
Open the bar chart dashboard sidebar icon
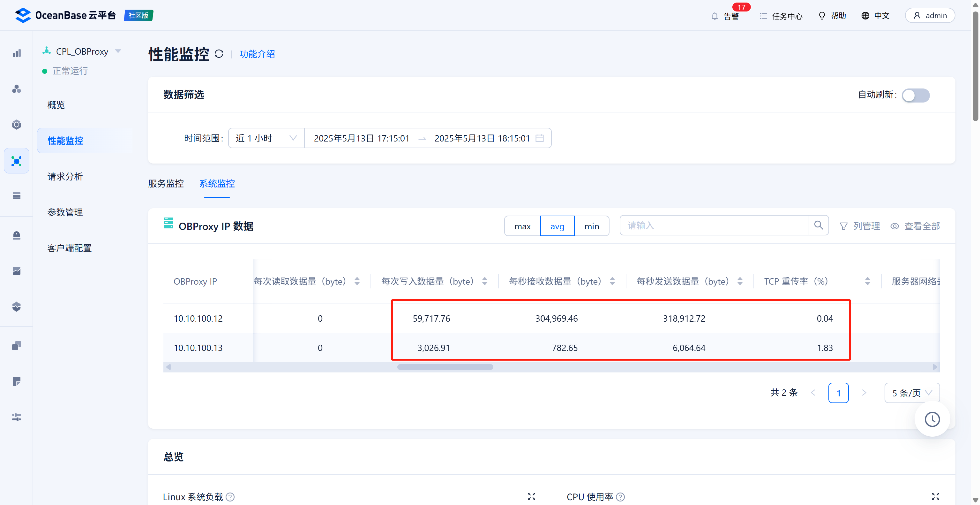click(16, 53)
